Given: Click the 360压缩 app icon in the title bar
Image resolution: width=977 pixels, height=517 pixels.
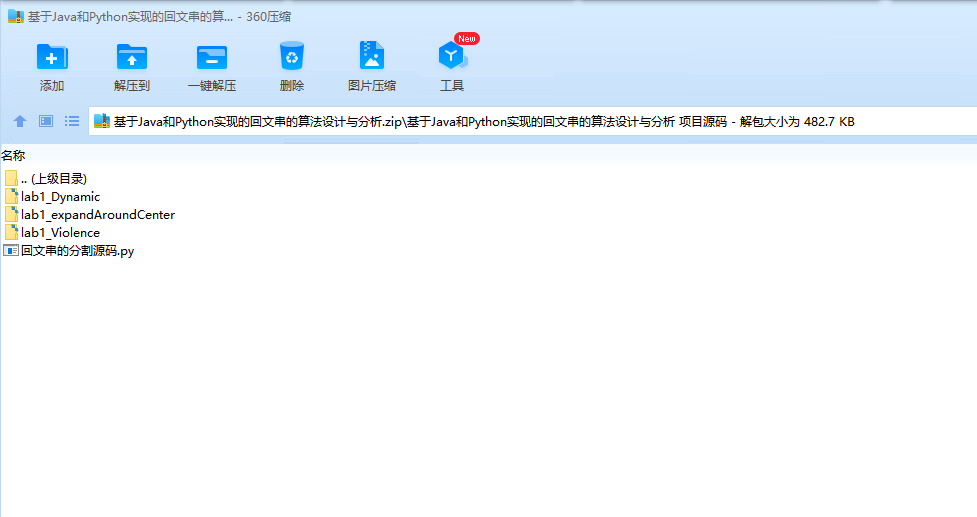Looking at the screenshot, I should [x=16, y=17].
